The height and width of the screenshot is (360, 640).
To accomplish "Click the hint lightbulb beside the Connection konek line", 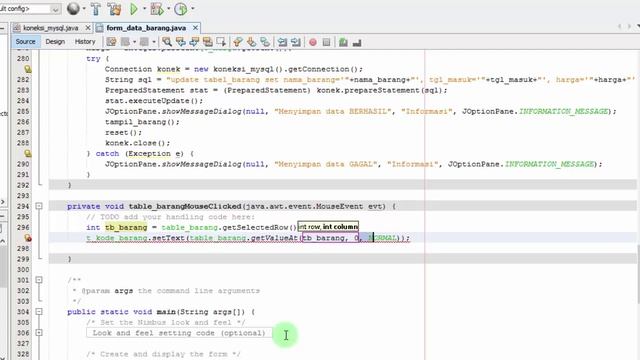I will pos(27,69).
